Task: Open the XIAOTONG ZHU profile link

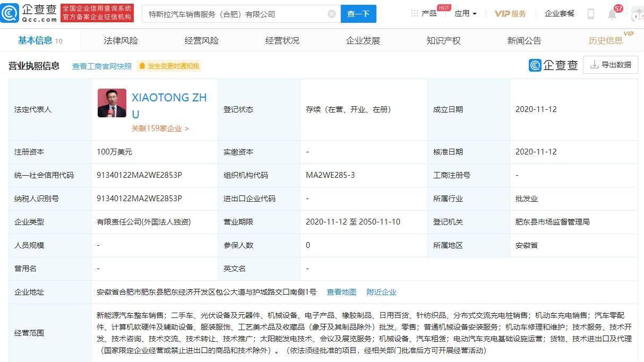Action: click(x=169, y=106)
